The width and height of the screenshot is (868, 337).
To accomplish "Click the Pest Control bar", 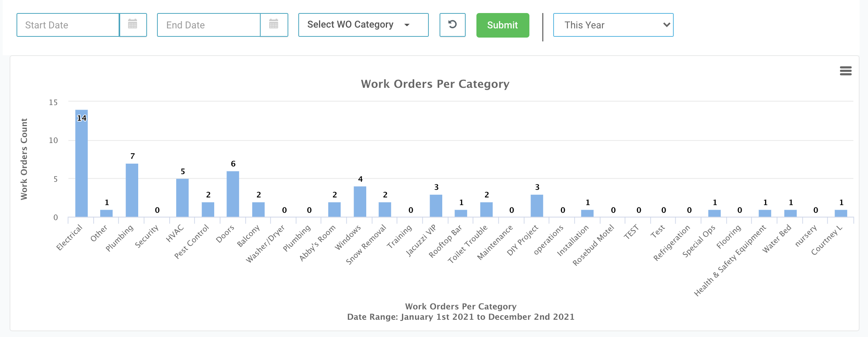I will [208, 210].
